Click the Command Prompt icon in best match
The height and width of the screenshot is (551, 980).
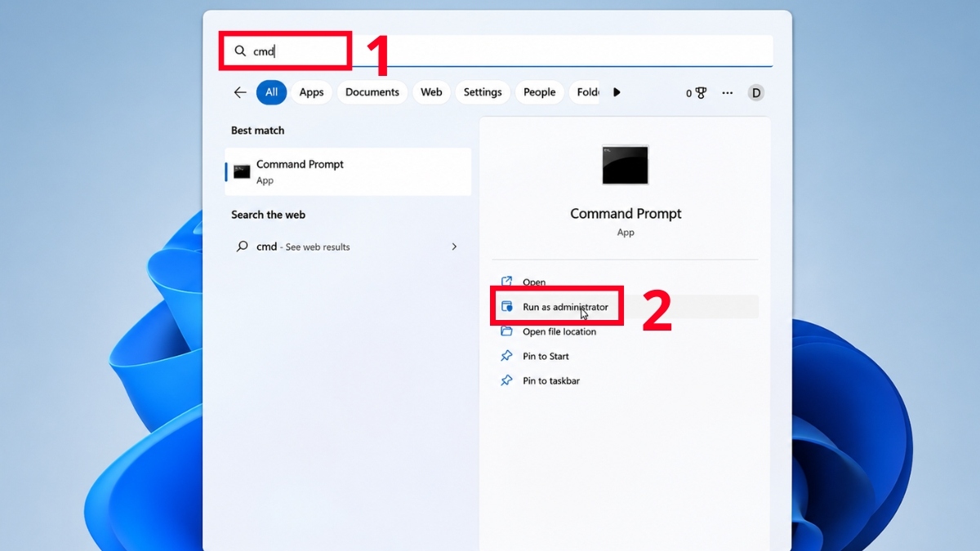click(x=242, y=171)
